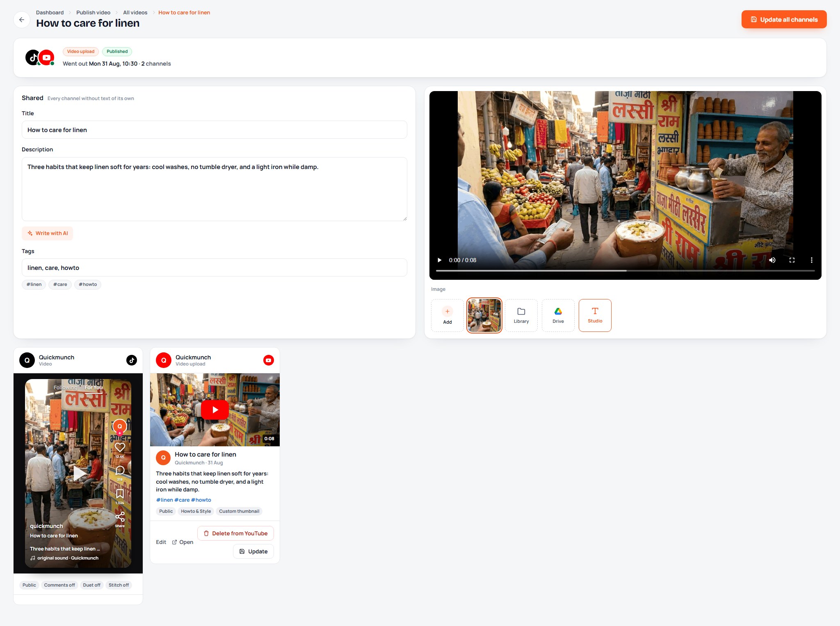This screenshot has height=626, width=840.
Task: Select the For You tab in TikTok preview
Action: (94, 387)
